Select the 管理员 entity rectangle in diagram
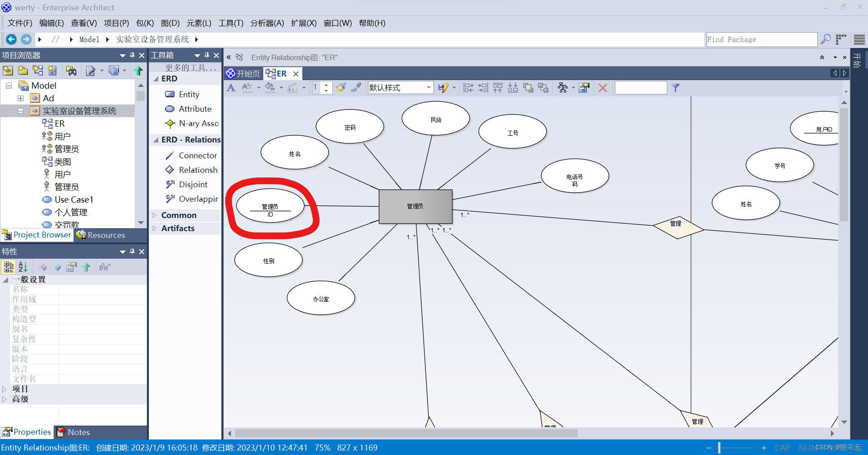Viewport: 868px width, 455px height. [415, 206]
